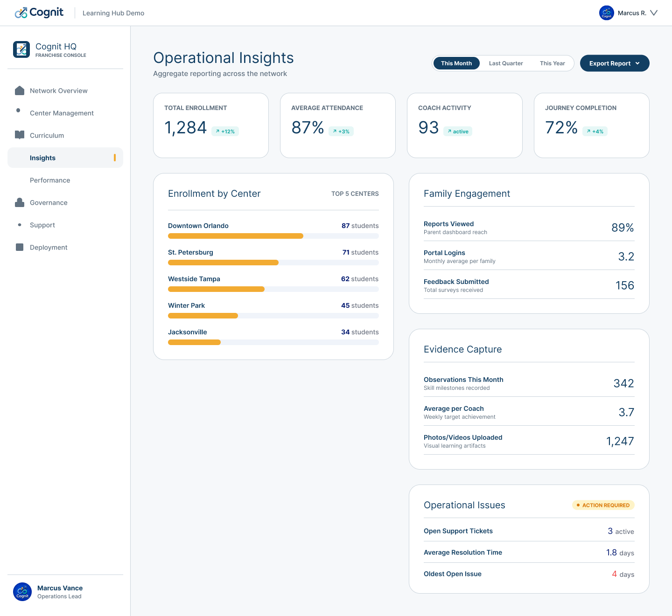Click the 1,247 uploads value
The width and height of the screenshot is (672, 616).
pos(620,441)
